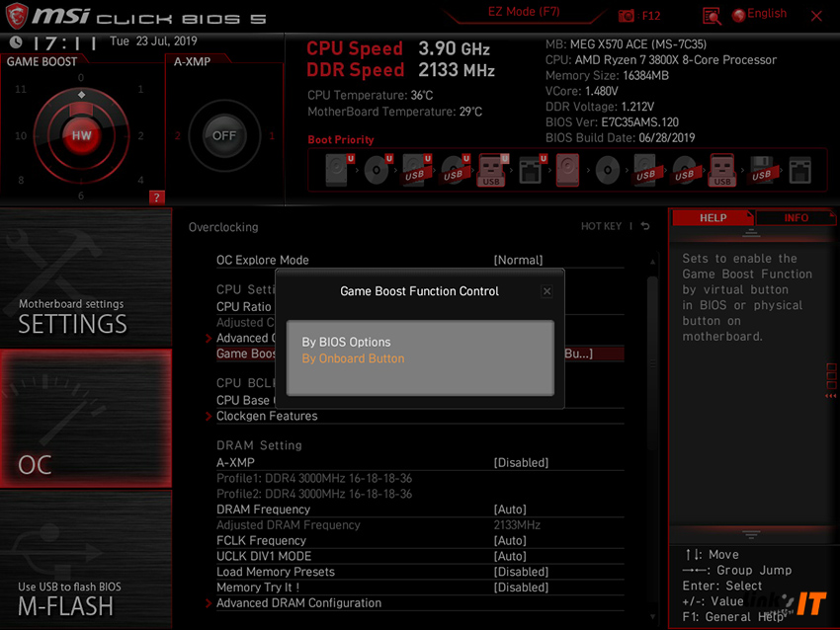Exit BIOS with the top-right X
The image size is (840, 630).
816,16
